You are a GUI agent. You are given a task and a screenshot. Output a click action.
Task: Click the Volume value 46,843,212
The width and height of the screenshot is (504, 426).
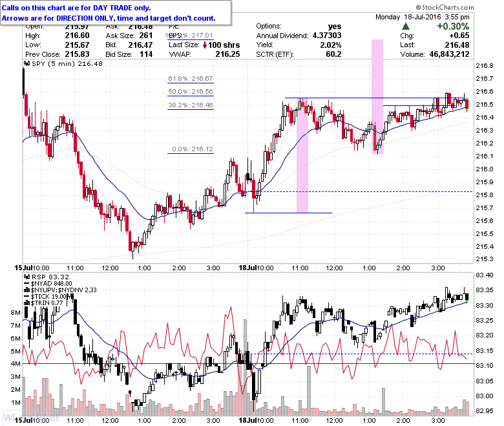[449, 54]
